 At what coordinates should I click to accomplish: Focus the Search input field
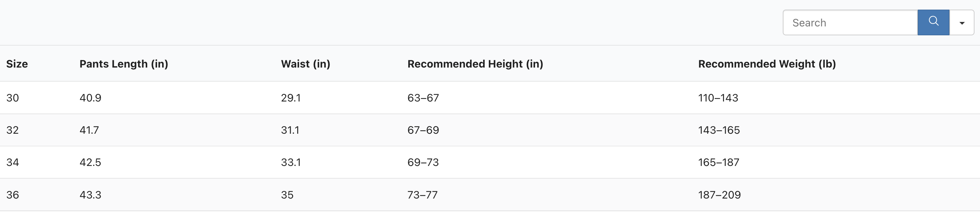(x=850, y=23)
